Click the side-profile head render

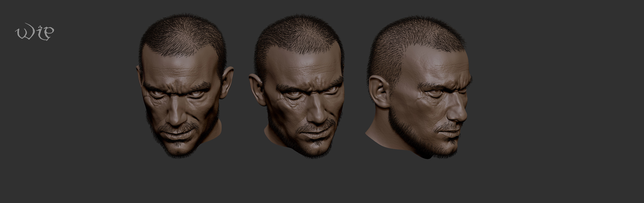(x=419, y=87)
